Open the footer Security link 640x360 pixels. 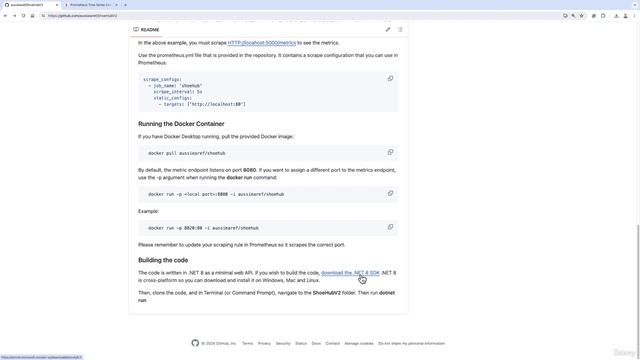pyautogui.click(x=283, y=344)
